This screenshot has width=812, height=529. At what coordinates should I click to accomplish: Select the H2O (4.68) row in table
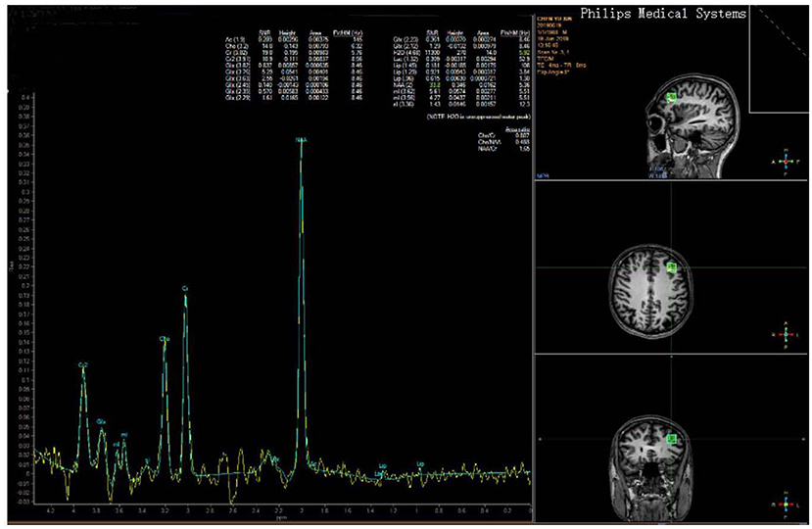462,52
